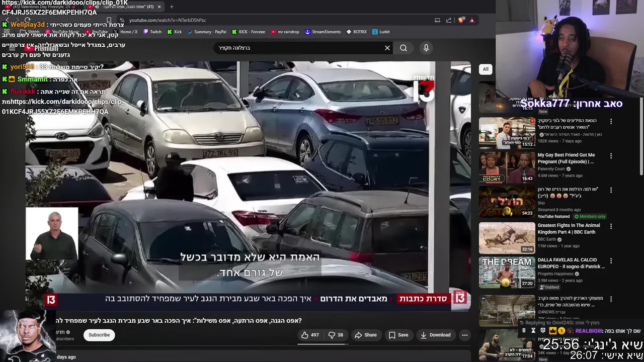The height and width of the screenshot is (362, 644).
Task: Open menu for My Gay Best Friend video
Action: pos(611,156)
